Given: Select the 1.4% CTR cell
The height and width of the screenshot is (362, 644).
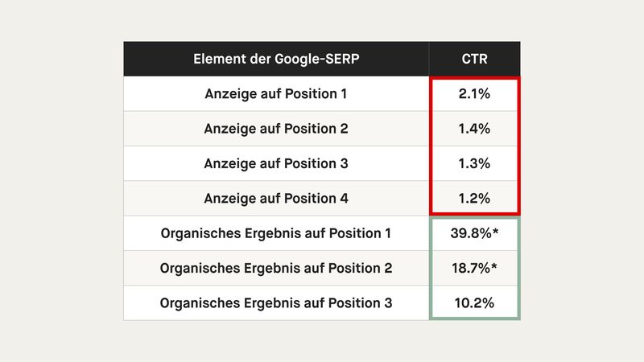Looking at the screenshot, I should pos(474,129).
